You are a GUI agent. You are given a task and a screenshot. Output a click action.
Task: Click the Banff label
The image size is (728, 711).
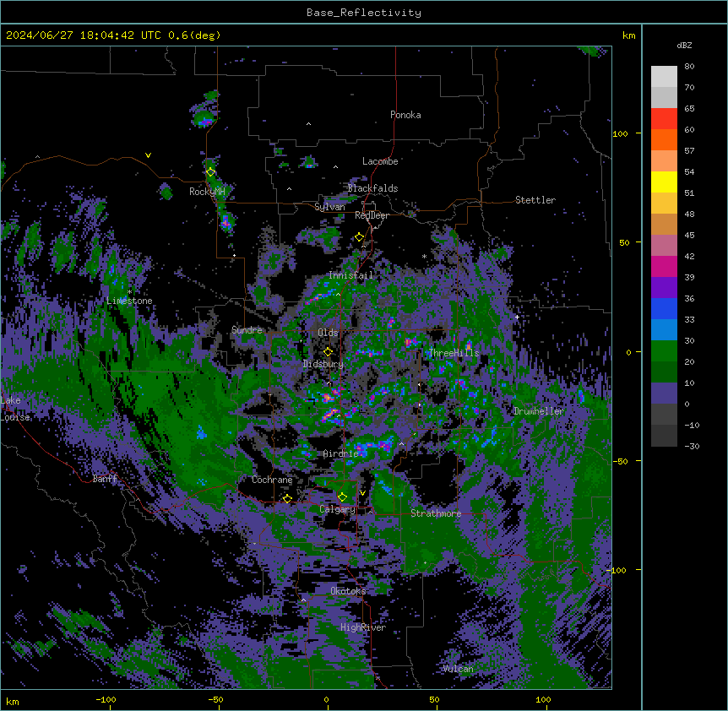point(105,479)
